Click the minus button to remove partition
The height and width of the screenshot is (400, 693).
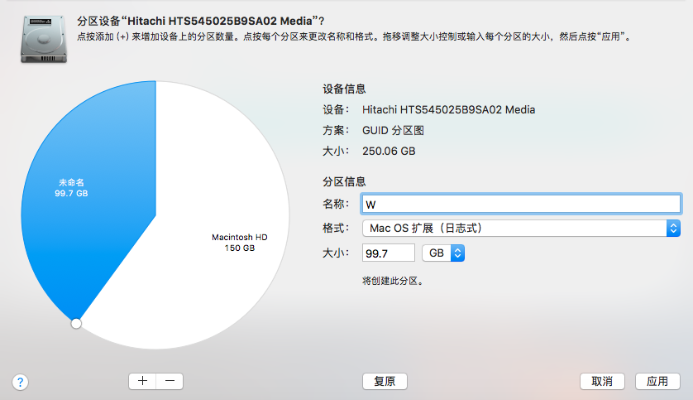(169, 381)
